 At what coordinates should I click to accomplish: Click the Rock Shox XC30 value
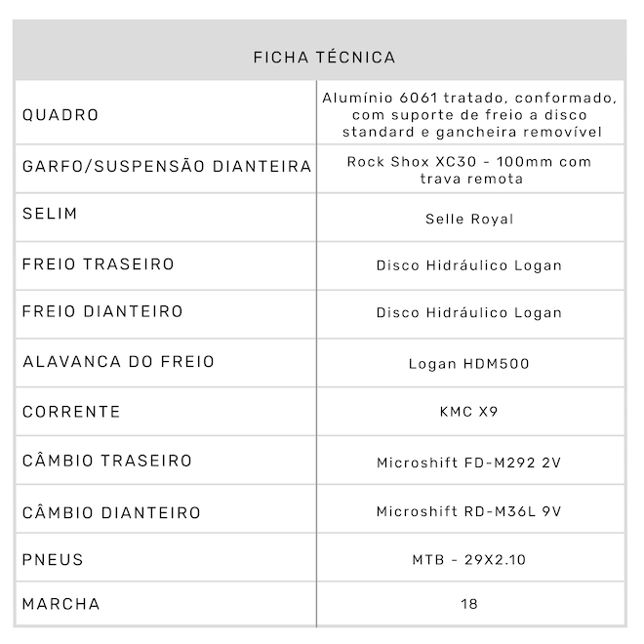[469, 170]
